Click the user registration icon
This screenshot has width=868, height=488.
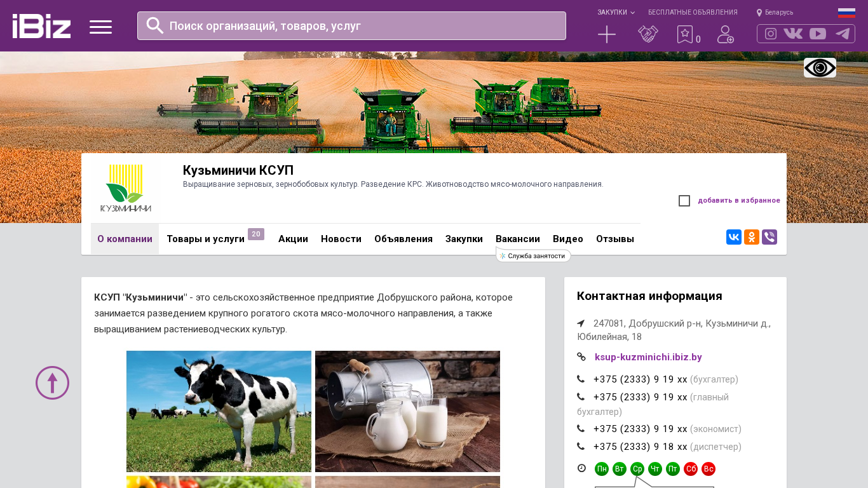click(726, 34)
